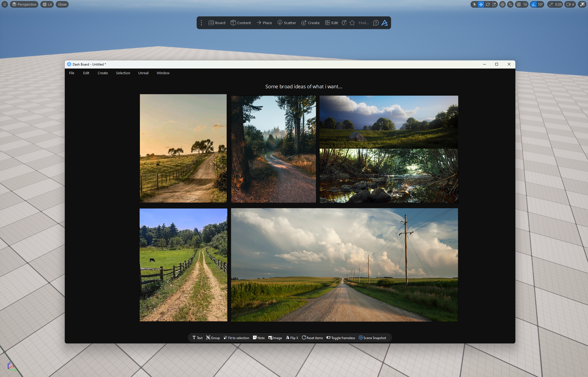Screen dimensions: 588x377
Task: Toggle rotation angle snapping
Action: click(534, 4)
